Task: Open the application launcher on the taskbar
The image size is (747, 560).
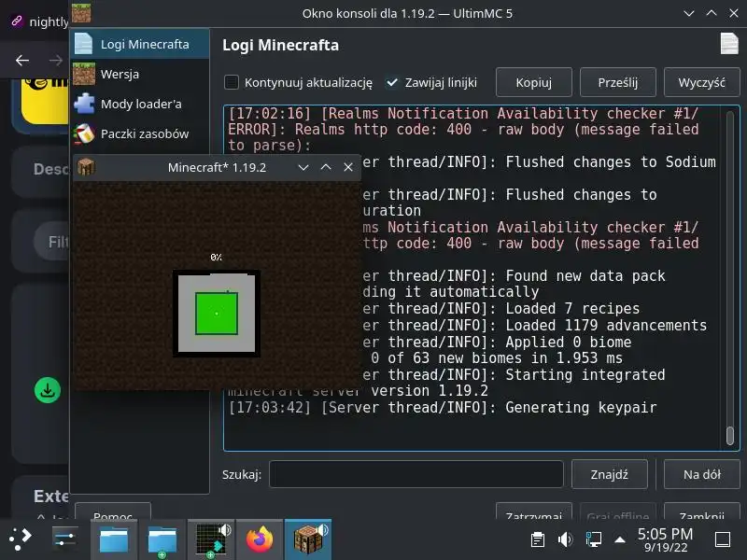Action: 20,539
